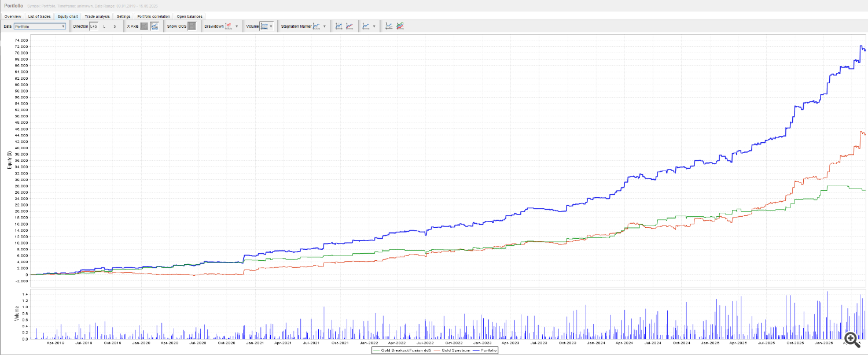Click the Apr-2019 x-axis label

pos(56,342)
